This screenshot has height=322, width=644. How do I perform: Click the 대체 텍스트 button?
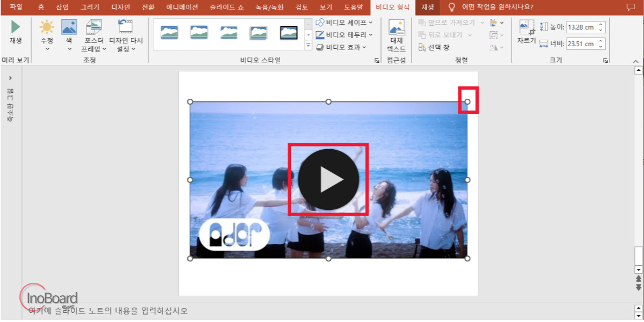pyautogui.click(x=397, y=36)
